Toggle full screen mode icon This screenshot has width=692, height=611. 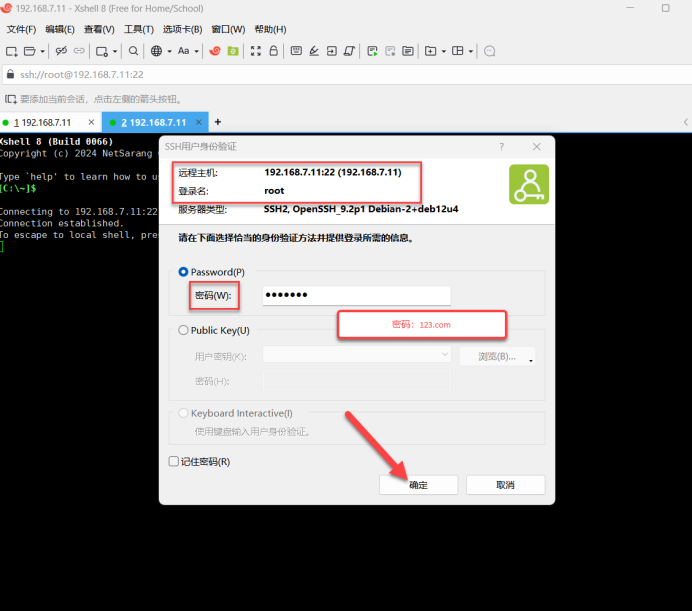256,51
